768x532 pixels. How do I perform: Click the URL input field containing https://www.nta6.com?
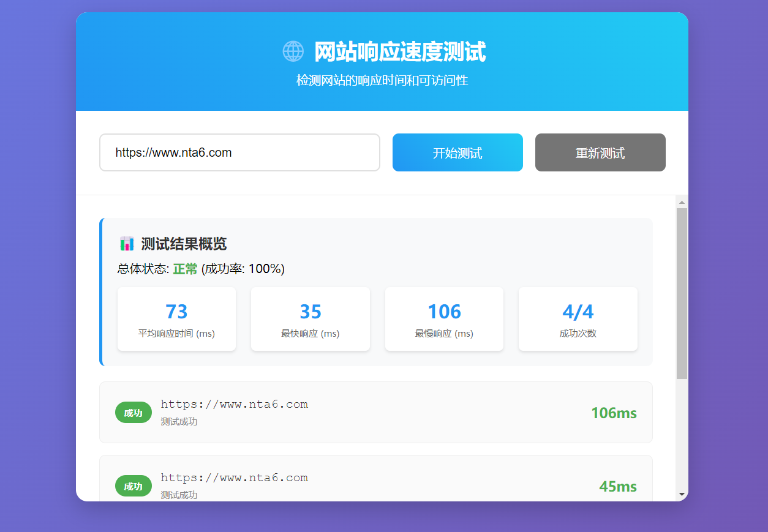click(239, 152)
